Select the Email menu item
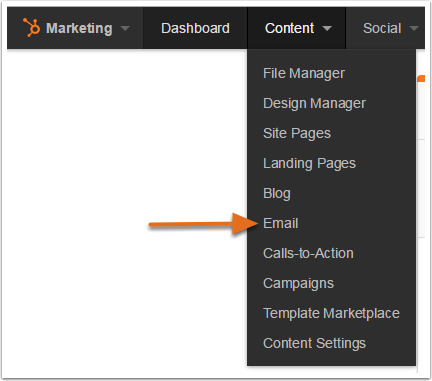432x381 pixels. pos(280,223)
